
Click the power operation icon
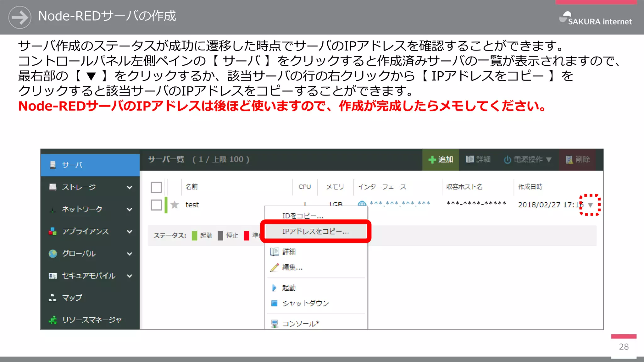pyautogui.click(x=507, y=160)
